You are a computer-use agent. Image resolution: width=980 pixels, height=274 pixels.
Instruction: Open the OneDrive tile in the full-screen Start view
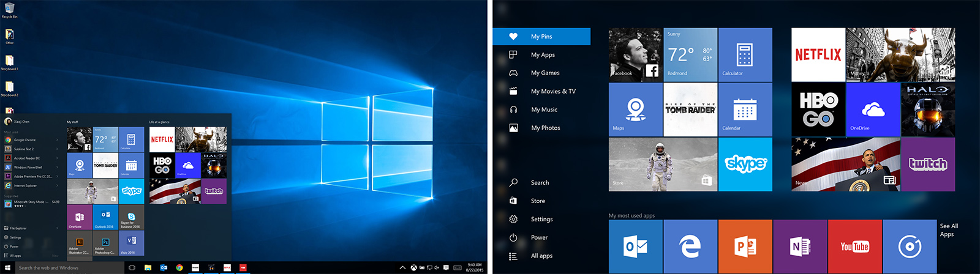point(873,109)
